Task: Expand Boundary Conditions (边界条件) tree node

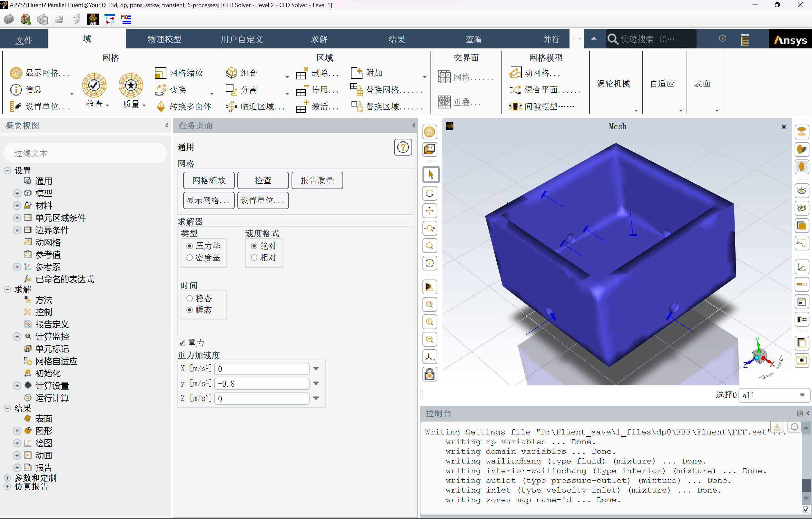Action: tap(17, 230)
